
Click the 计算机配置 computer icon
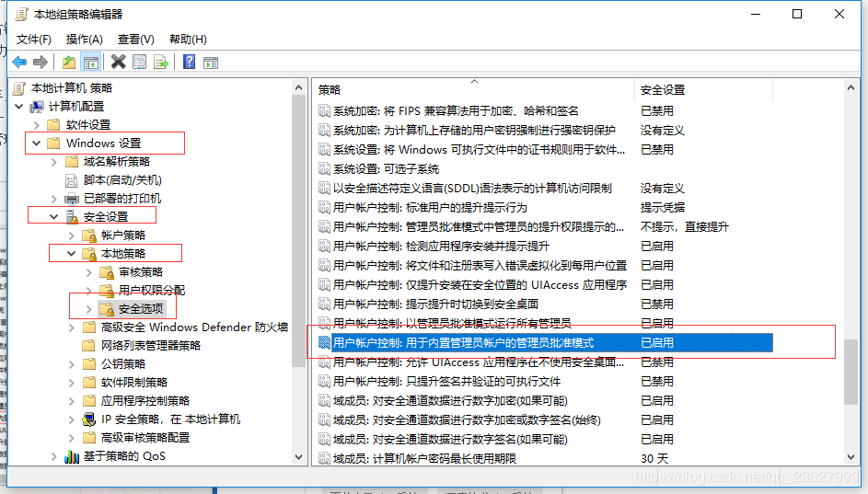[37, 106]
